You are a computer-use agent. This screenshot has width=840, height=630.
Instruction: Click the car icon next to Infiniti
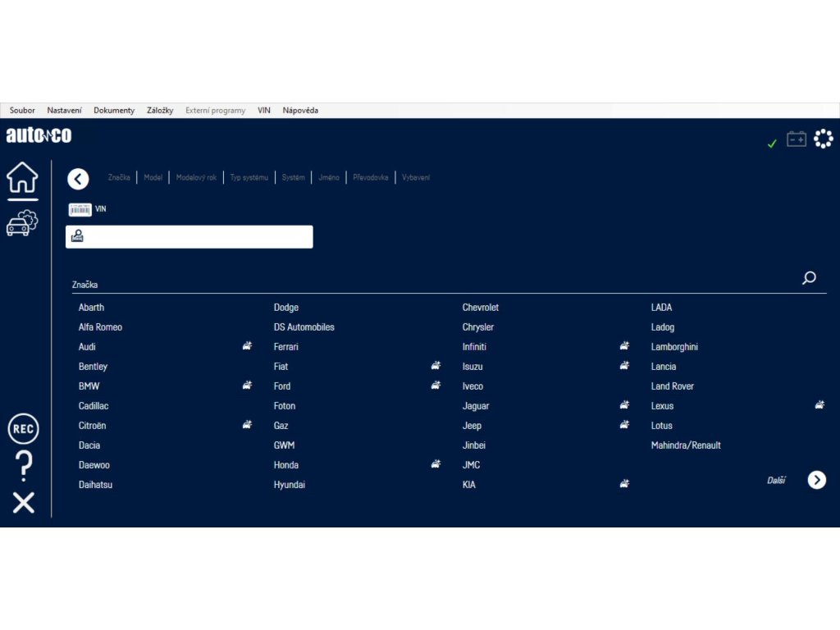(624, 346)
